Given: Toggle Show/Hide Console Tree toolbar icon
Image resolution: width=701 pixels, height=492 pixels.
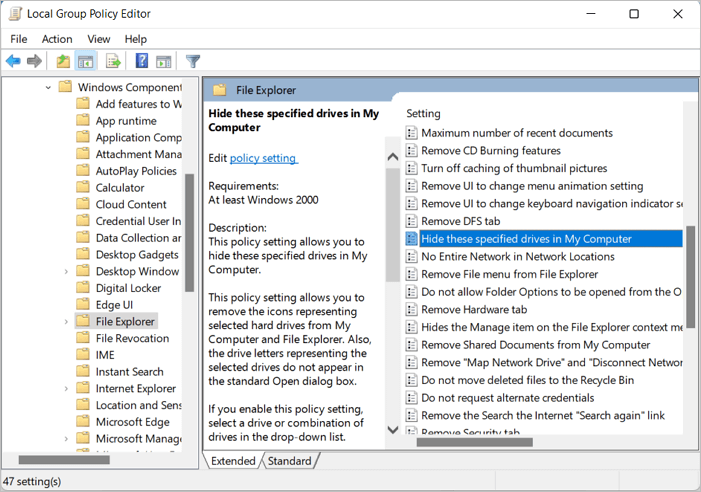Looking at the screenshot, I should pyautogui.click(x=86, y=62).
